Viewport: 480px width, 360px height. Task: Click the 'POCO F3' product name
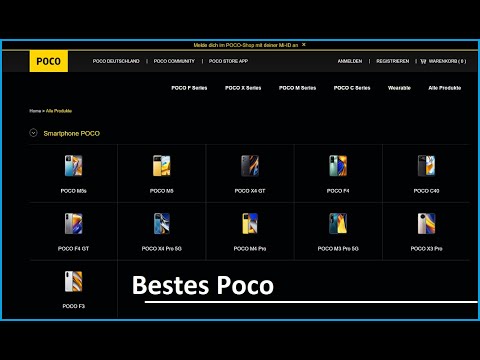coord(73,306)
